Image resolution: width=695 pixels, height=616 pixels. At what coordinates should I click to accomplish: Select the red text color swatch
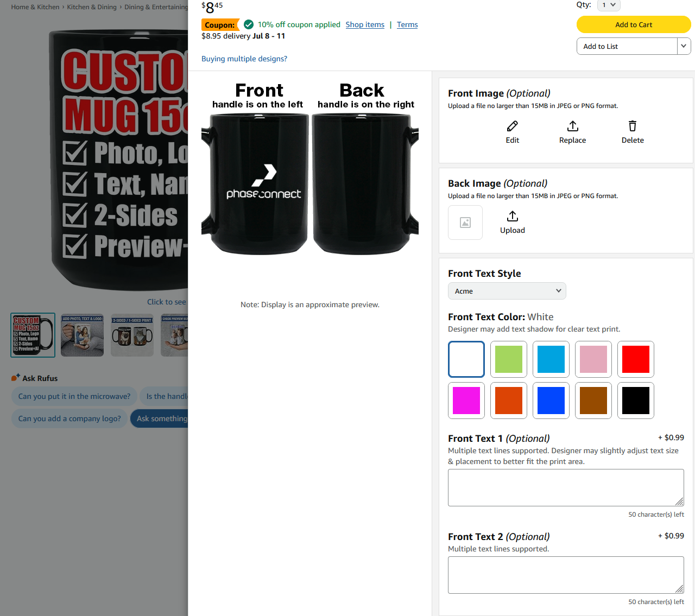click(636, 359)
